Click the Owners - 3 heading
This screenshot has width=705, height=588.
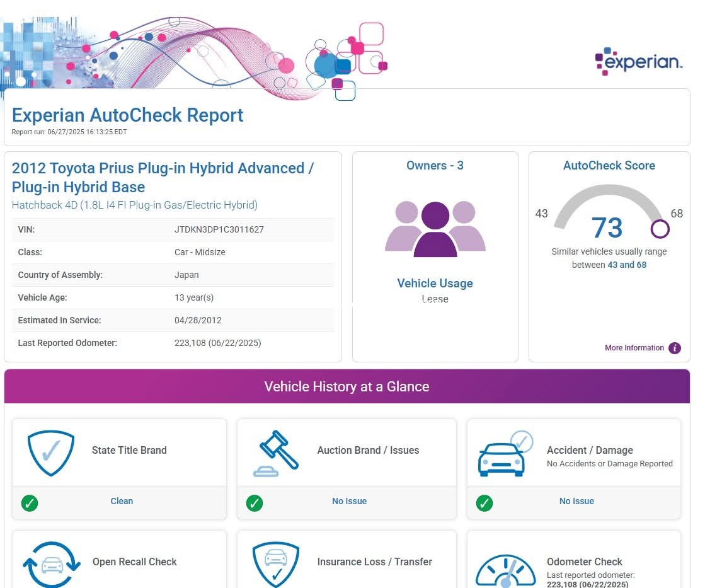point(435,166)
